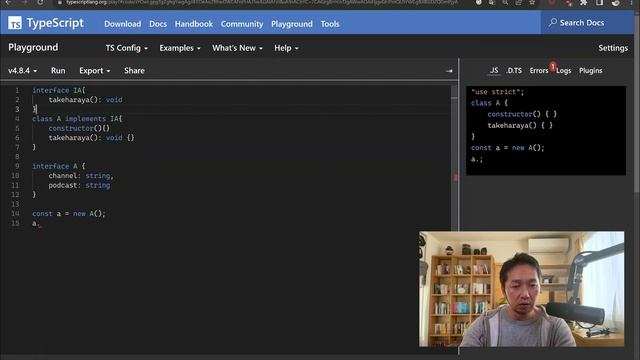Image resolution: width=640 pixels, height=360 pixels.
Task: Open the Download page
Action: [122, 24]
